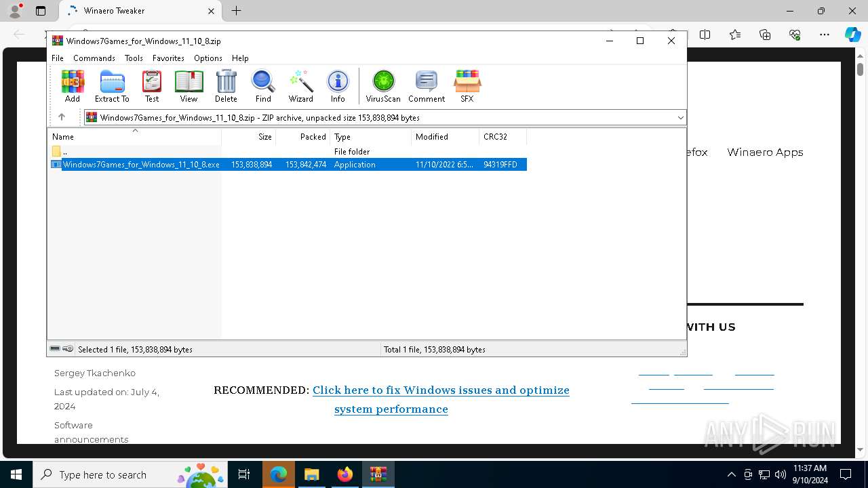Sort by the Name column header

[134, 136]
